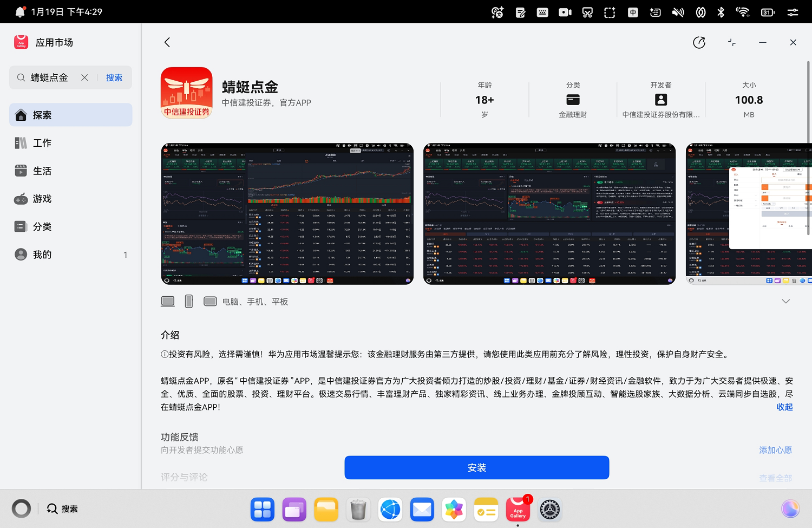Refresh the app detail page
Viewport: 812px width, 528px height.
click(x=699, y=42)
